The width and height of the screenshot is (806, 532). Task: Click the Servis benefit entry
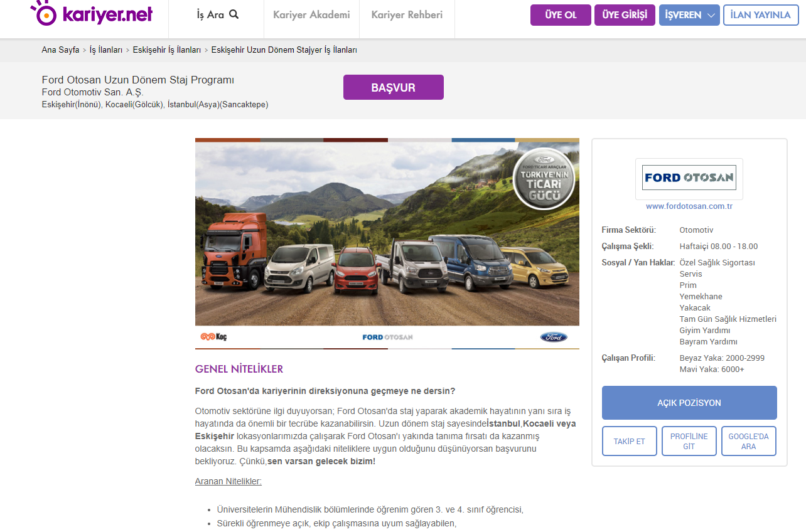coord(691,274)
